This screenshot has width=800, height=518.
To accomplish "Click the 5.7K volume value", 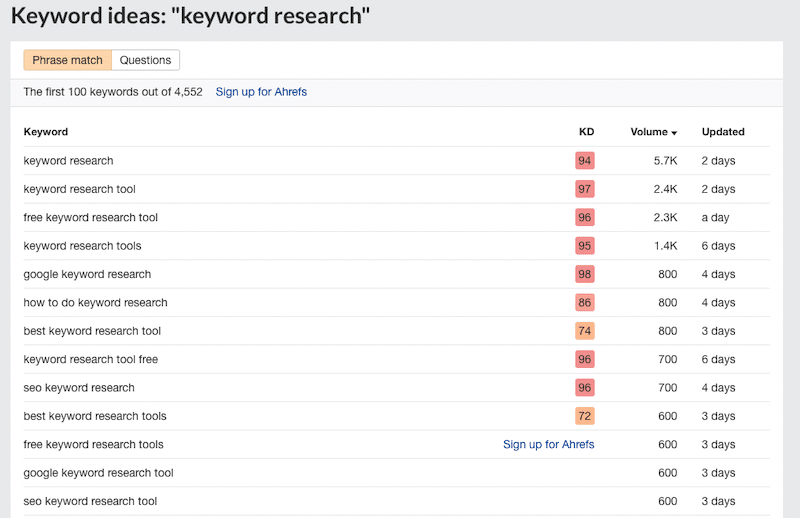I will pos(665,161).
